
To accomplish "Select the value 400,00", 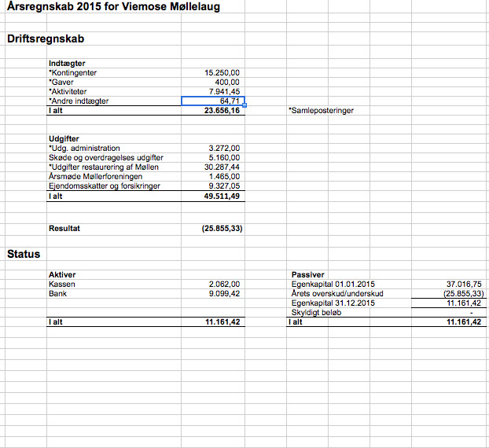I will [x=227, y=82].
